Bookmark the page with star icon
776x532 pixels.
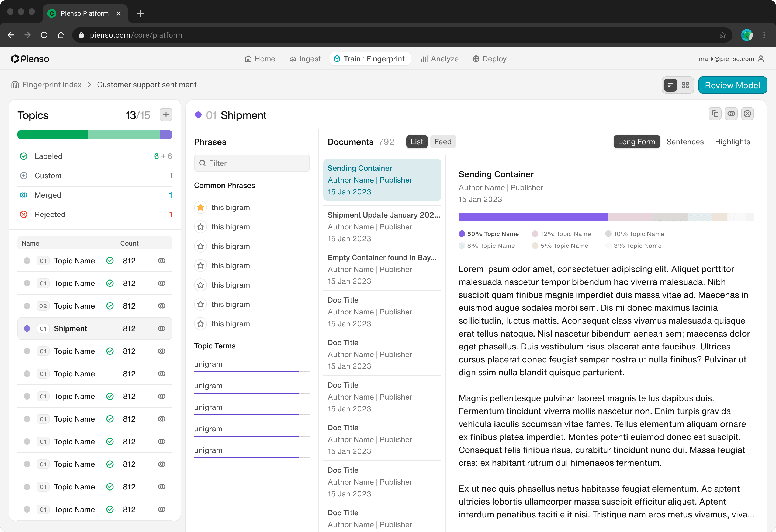722,35
